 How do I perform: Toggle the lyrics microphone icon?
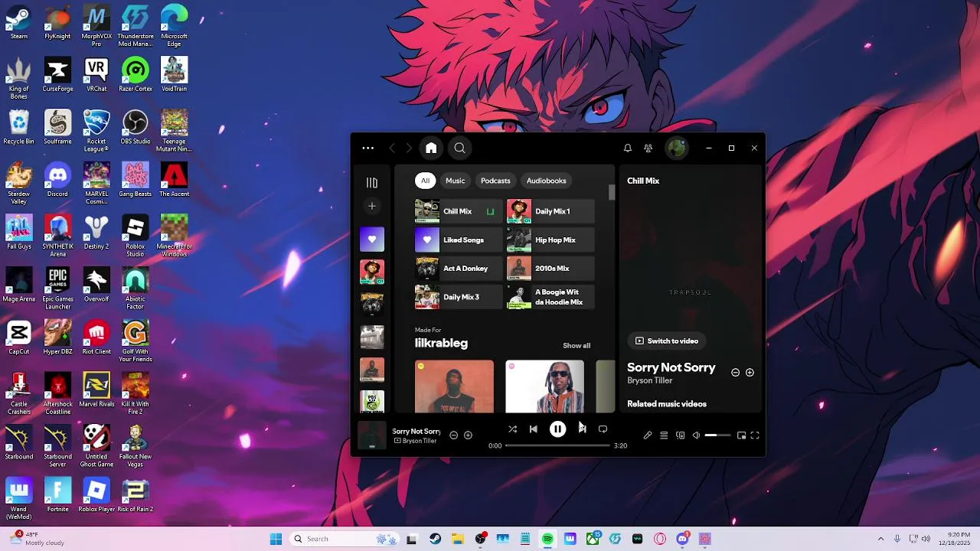(648, 435)
